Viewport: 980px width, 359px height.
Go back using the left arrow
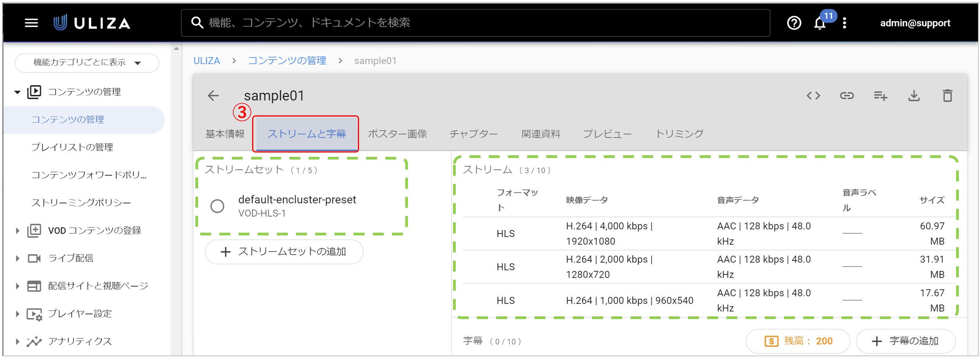pos(213,96)
